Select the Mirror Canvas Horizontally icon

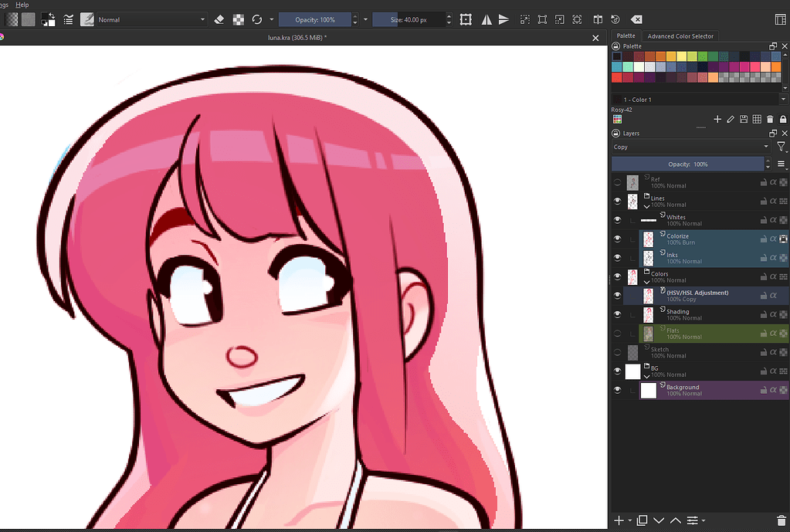pyautogui.click(x=487, y=19)
